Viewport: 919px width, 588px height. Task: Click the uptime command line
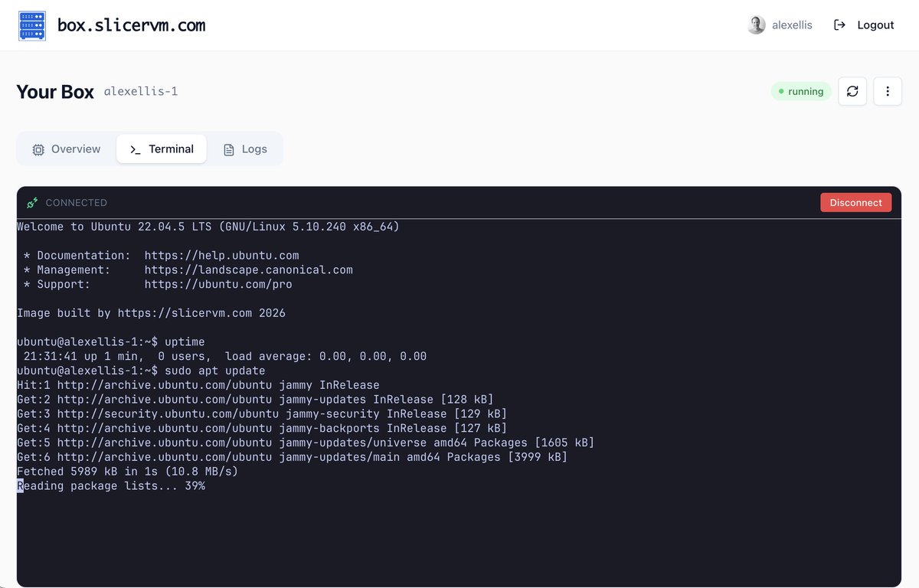pos(111,342)
